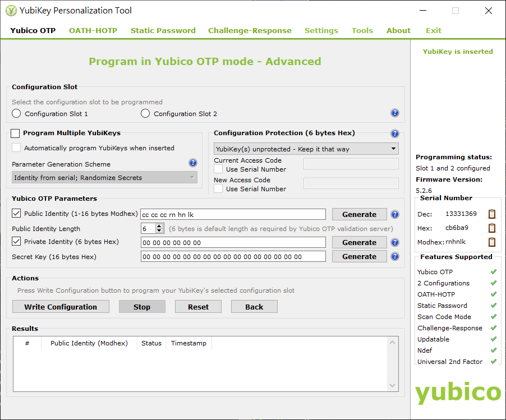The image size is (506, 420).
Task: Click the Back button
Action: 254,307
